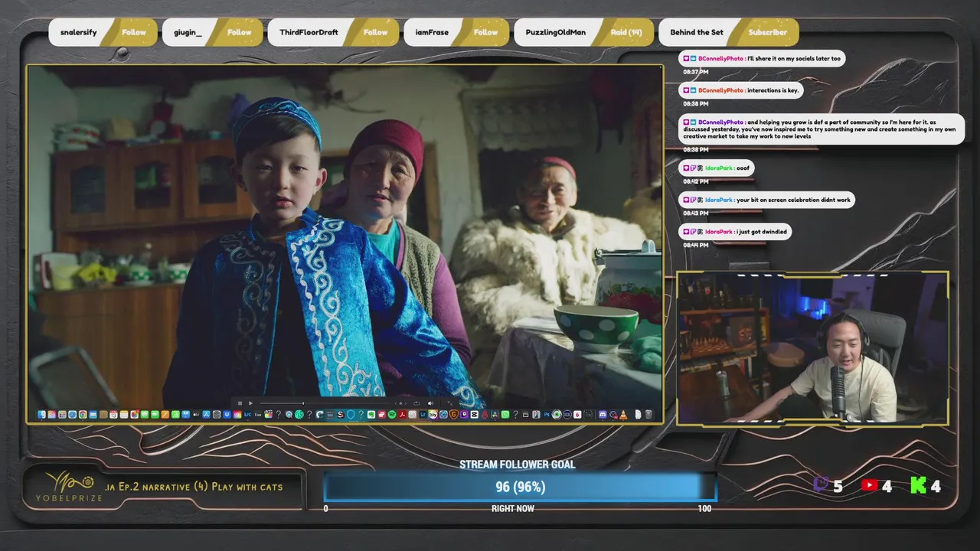Stop the video playback
Image resolution: width=980 pixels, height=551 pixels.
(x=240, y=403)
